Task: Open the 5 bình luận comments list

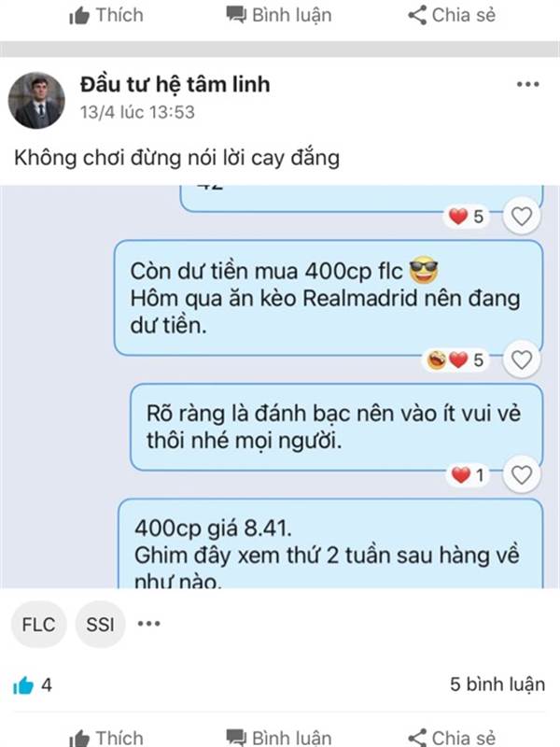Action: coord(497,684)
